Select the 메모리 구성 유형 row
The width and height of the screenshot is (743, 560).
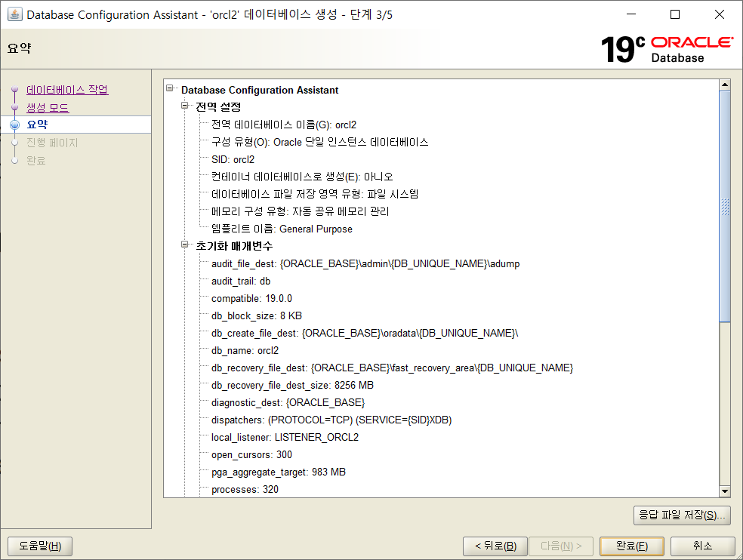point(300,212)
